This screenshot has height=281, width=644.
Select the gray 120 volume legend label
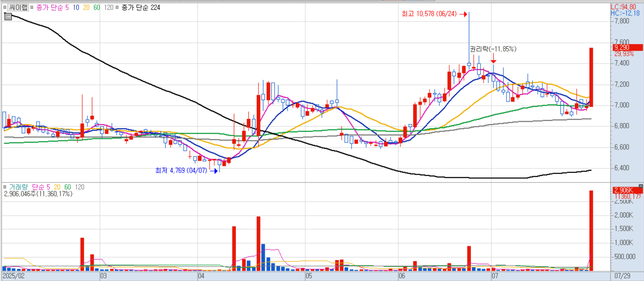pos(80,187)
